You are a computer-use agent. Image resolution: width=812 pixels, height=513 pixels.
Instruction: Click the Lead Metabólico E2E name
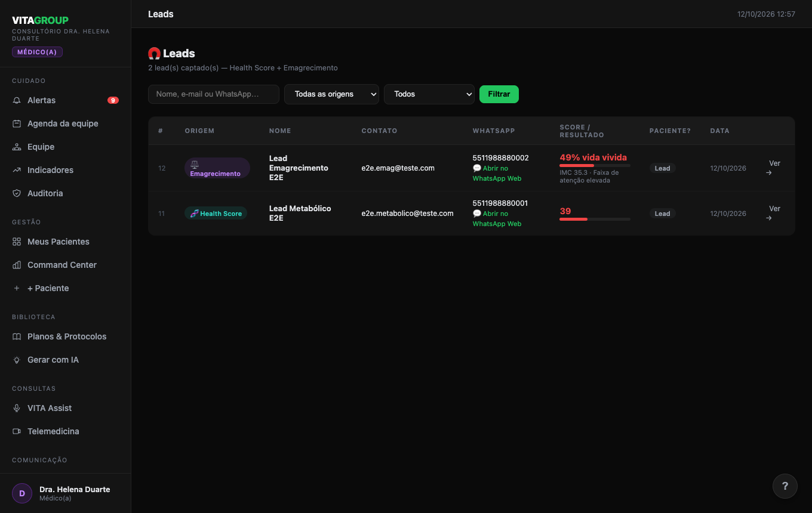click(300, 214)
